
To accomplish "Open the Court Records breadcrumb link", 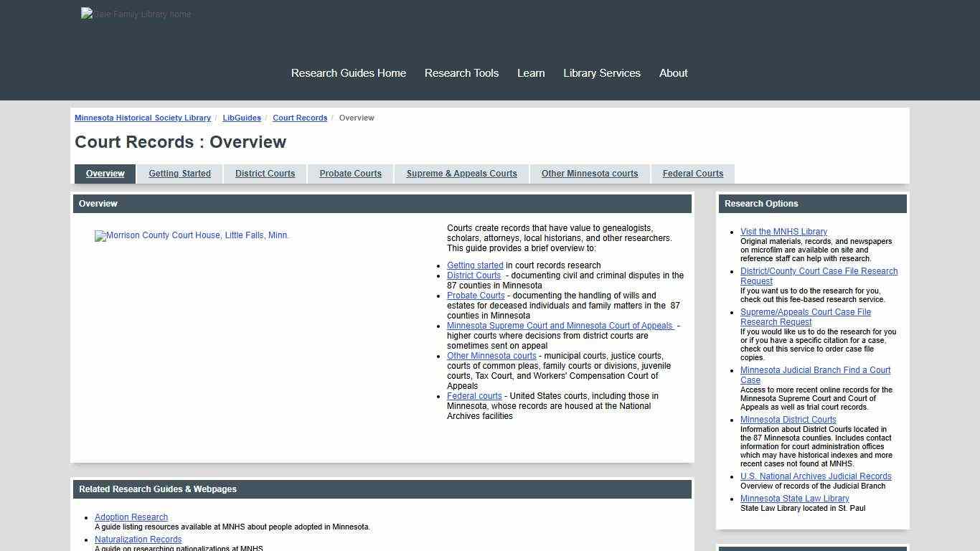I will 300,118.
